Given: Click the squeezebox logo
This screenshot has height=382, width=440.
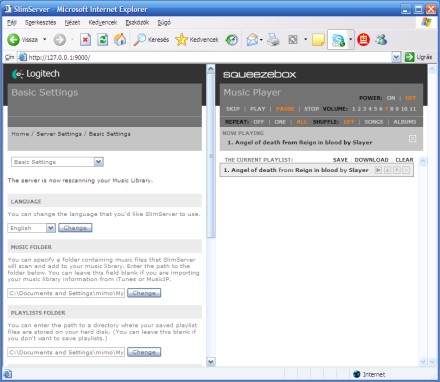Looking at the screenshot, I should (259, 74).
